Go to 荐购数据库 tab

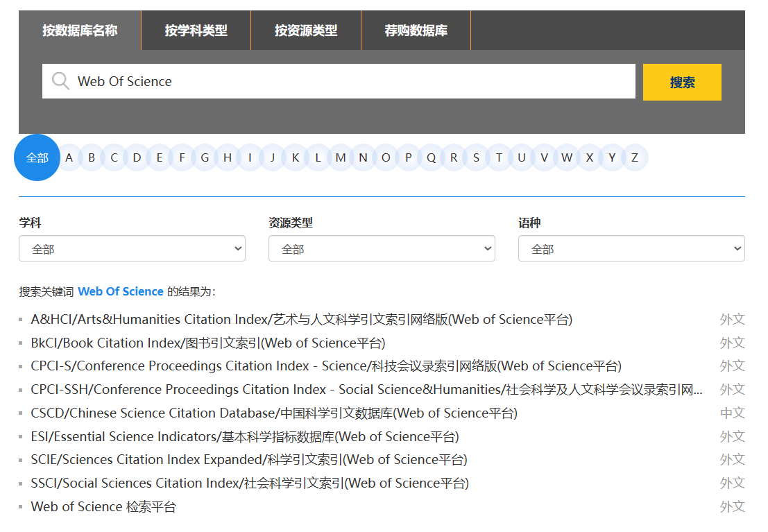[x=416, y=31]
